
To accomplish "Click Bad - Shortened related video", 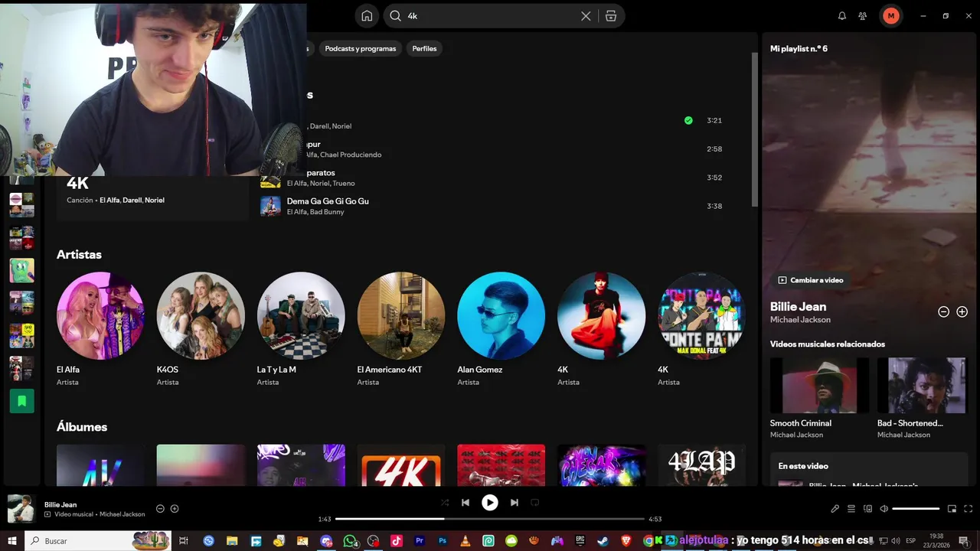I will click(x=922, y=398).
